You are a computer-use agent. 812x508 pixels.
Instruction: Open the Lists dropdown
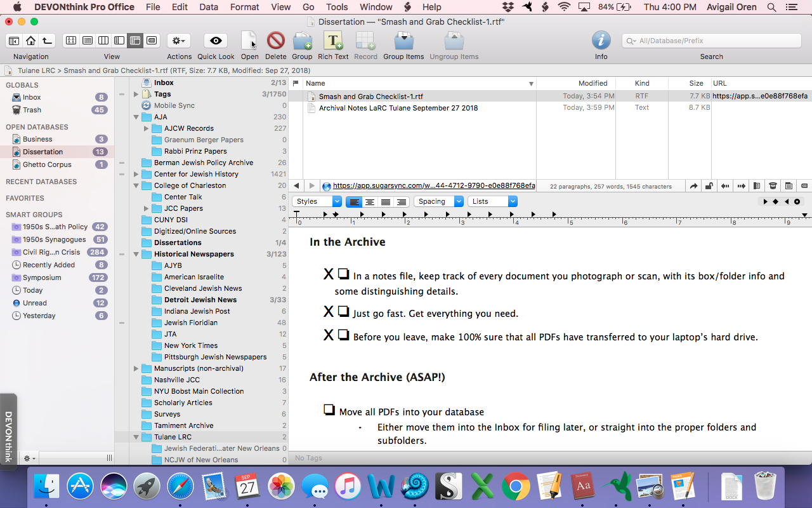pos(493,201)
